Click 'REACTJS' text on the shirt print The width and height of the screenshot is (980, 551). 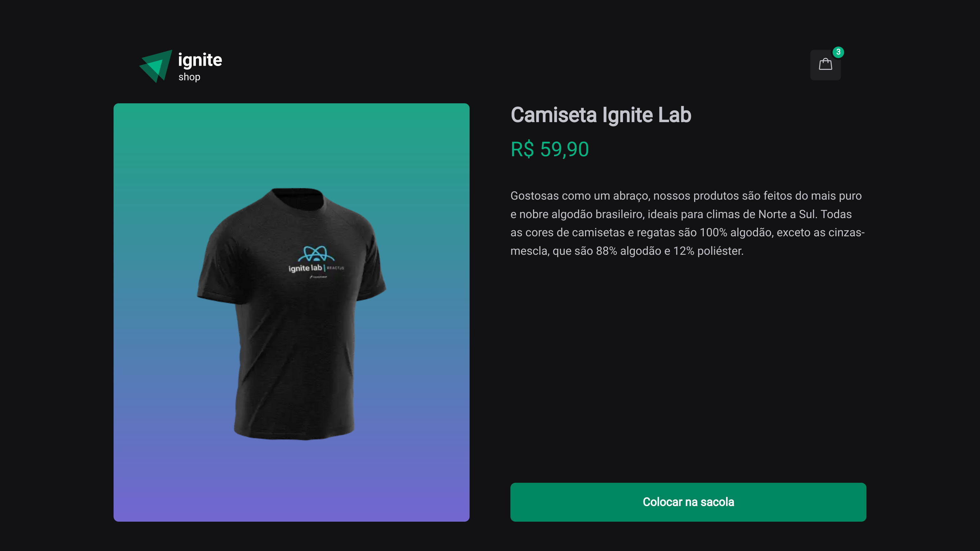[x=336, y=268]
